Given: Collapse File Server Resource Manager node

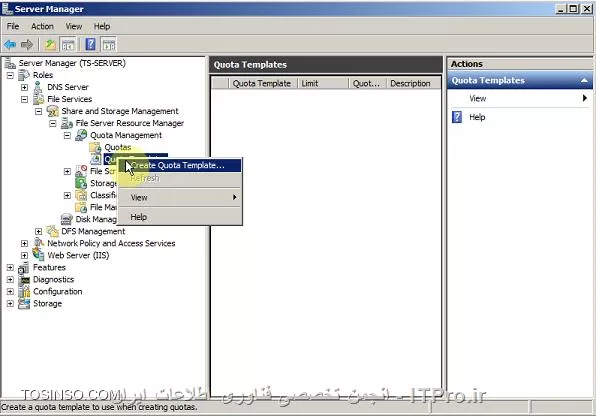Looking at the screenshot, I should pos(53,124).
